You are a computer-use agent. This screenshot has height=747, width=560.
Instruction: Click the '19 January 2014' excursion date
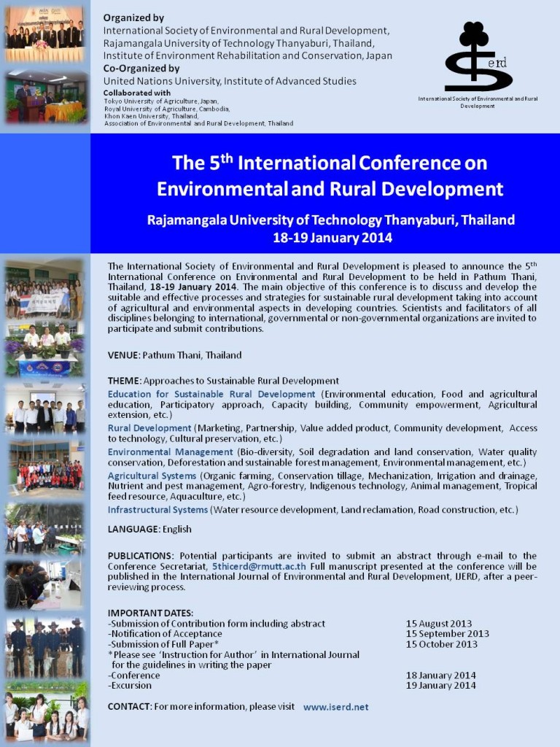click(x=441, y=686)
